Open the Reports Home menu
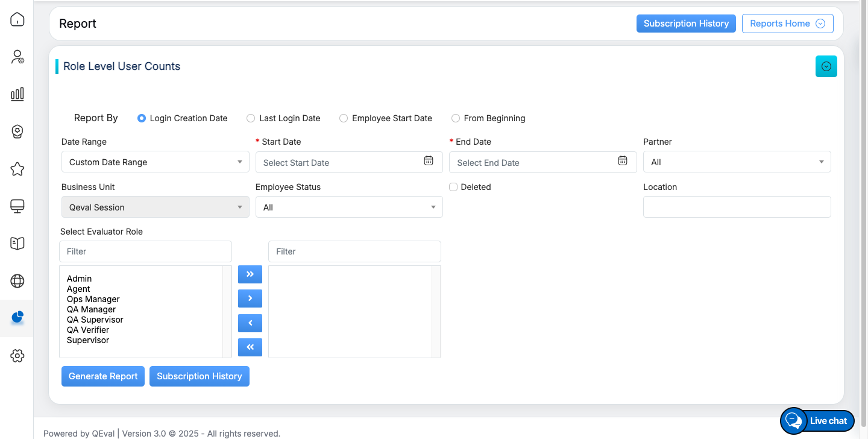868x439 pixels. point(787,24)
